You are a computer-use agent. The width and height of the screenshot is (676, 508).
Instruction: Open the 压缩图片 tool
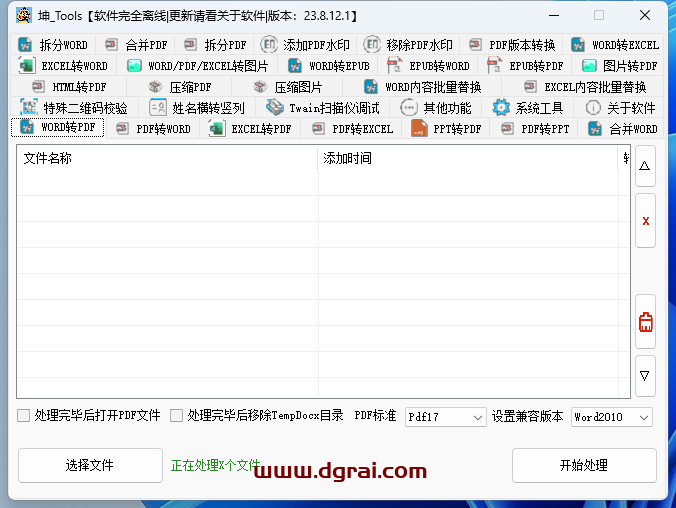(288, 87)
